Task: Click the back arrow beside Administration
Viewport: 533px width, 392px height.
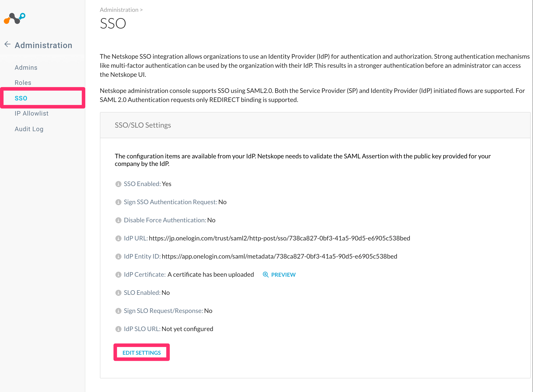Action: (x=7, y=45)
